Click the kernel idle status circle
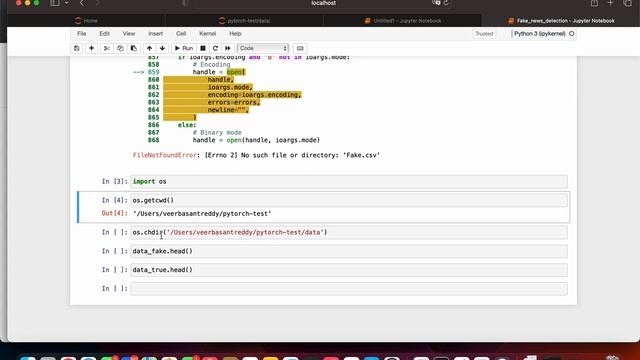Image resolution: width=640 pixels, height=360 pixels. pos(571,33)
